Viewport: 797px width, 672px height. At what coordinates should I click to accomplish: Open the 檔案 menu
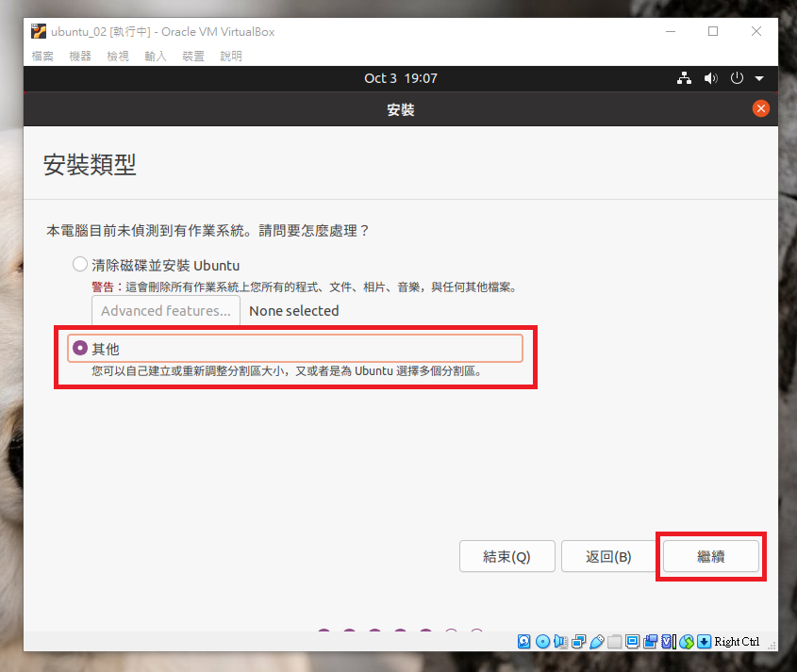pos(42,56)
